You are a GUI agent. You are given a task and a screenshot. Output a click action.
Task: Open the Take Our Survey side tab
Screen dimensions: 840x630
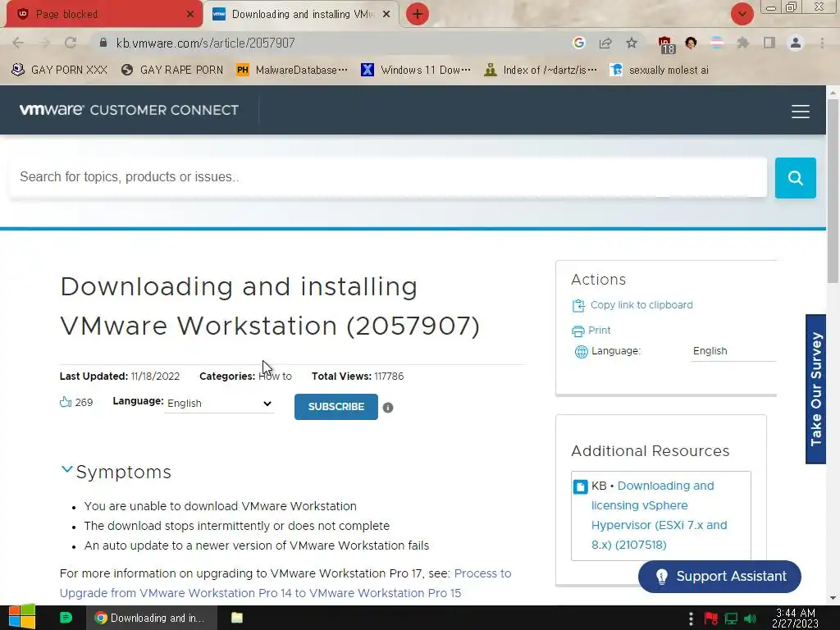[815, 389]
